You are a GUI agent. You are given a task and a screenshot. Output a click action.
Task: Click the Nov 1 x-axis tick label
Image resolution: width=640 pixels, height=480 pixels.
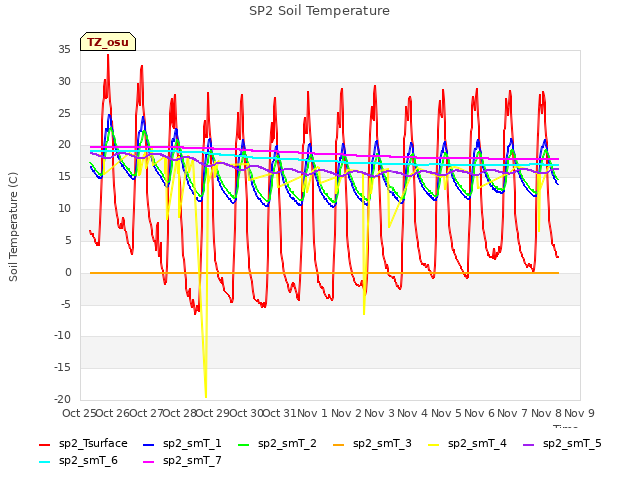[x=312, y=413]
